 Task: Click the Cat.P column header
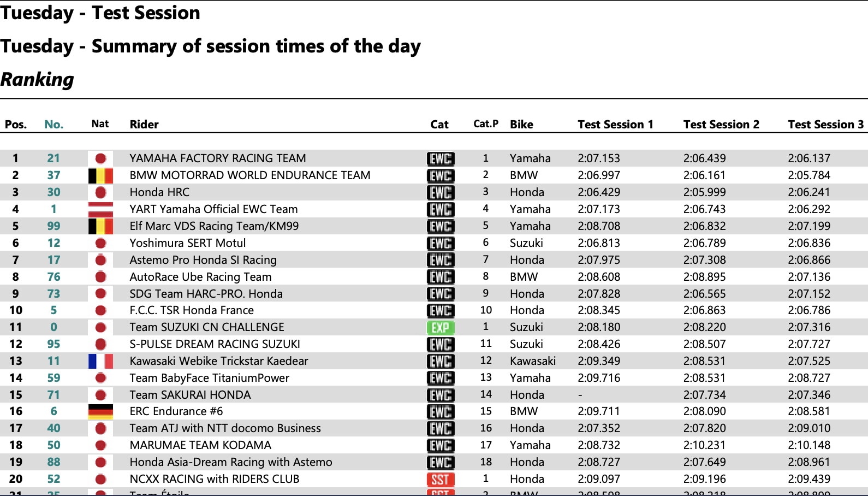[x=486, y=124]
